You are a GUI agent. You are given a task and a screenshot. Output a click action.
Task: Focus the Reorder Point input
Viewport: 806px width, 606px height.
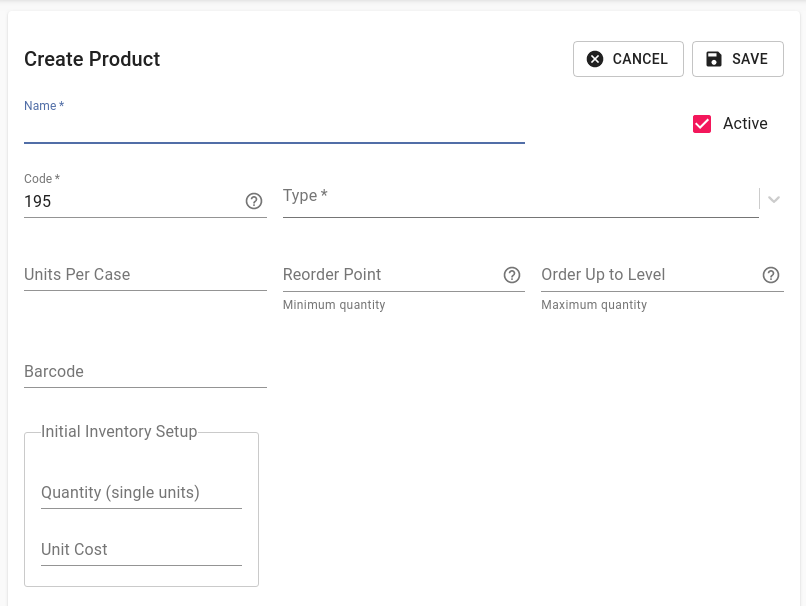click(392, 275)
